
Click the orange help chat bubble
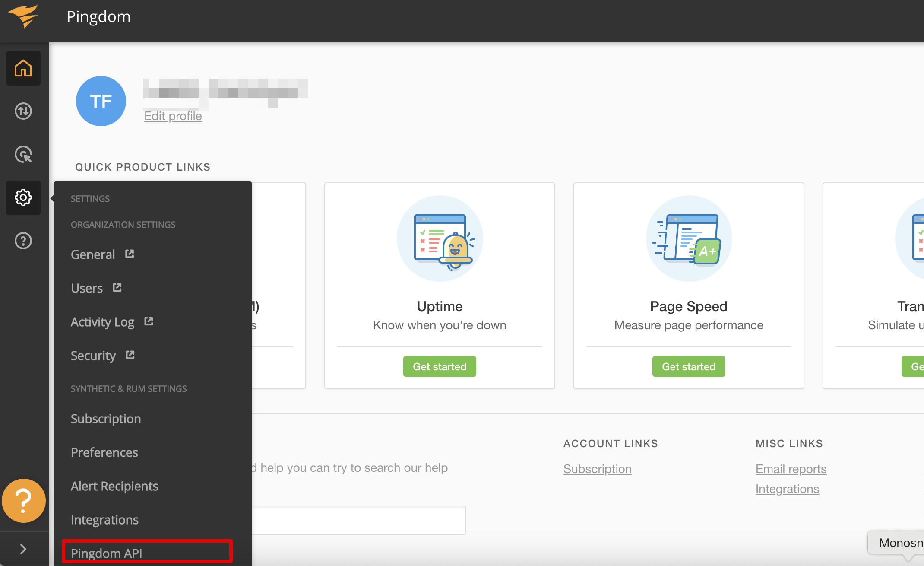pos(24,501)
